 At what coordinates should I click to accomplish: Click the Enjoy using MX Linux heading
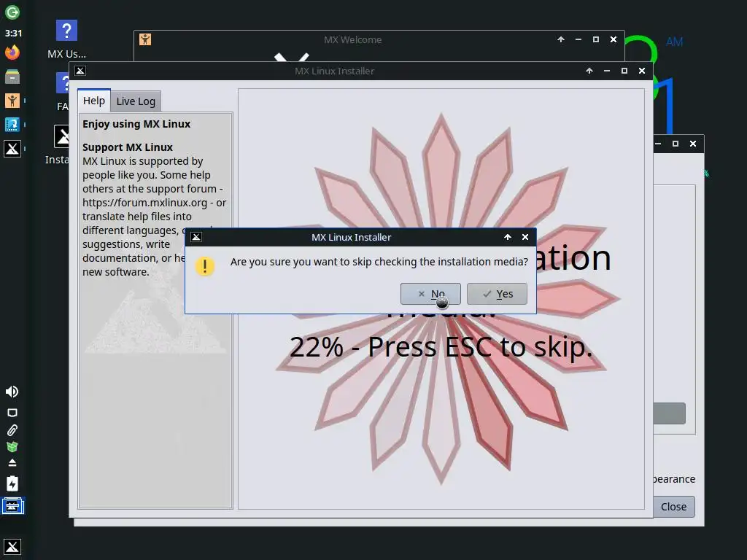(136, 124)
